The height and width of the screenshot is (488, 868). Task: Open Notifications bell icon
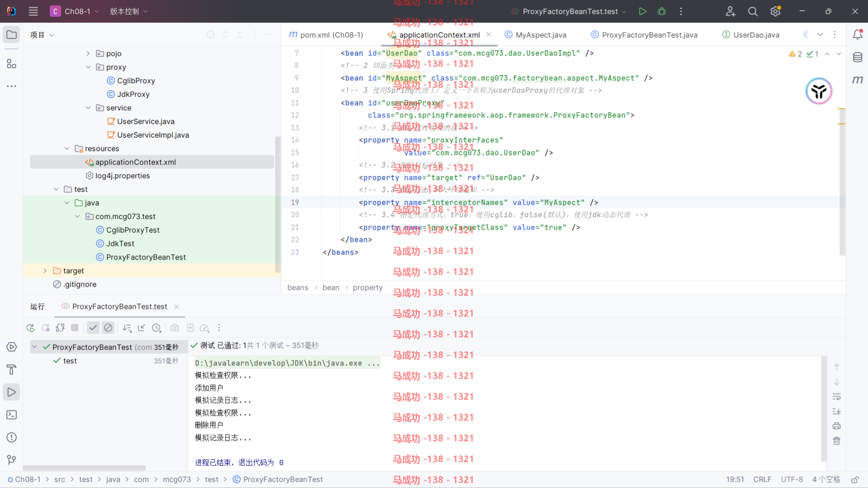(x=857, y=35)
